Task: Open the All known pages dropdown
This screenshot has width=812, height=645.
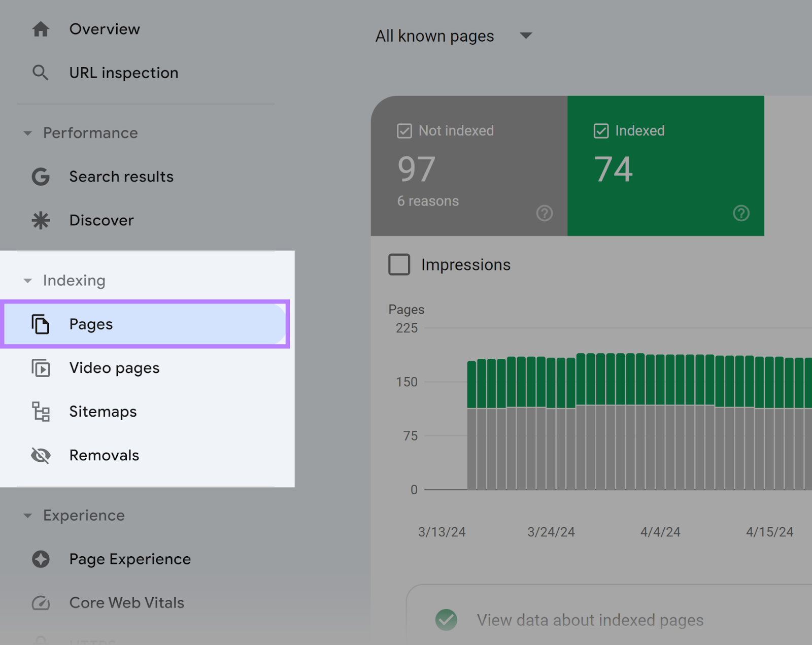Action: click(453, 36)
